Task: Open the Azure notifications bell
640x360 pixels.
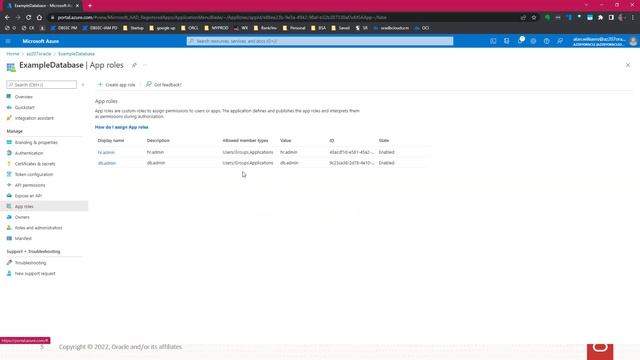Action: (520, 41)
